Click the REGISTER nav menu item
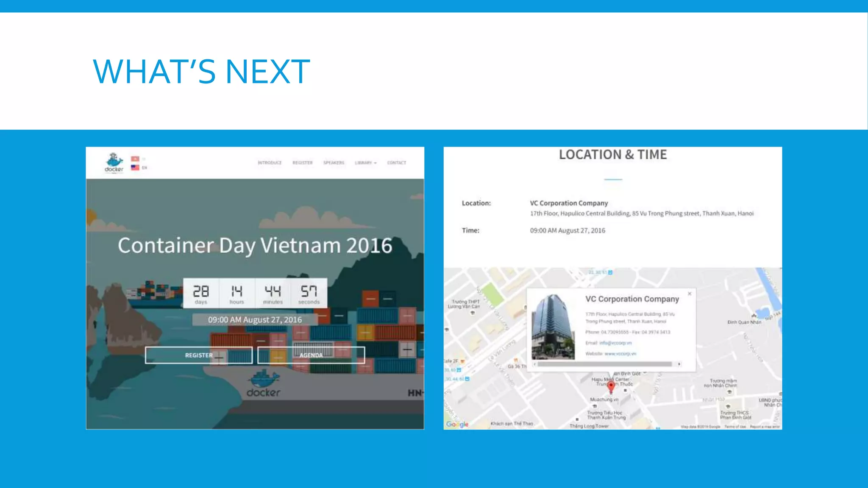This screenshot has width=868, height=488. pos(302,163)
